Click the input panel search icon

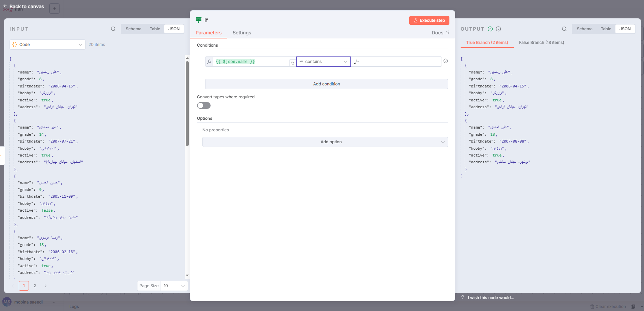[x=113, y=29]
